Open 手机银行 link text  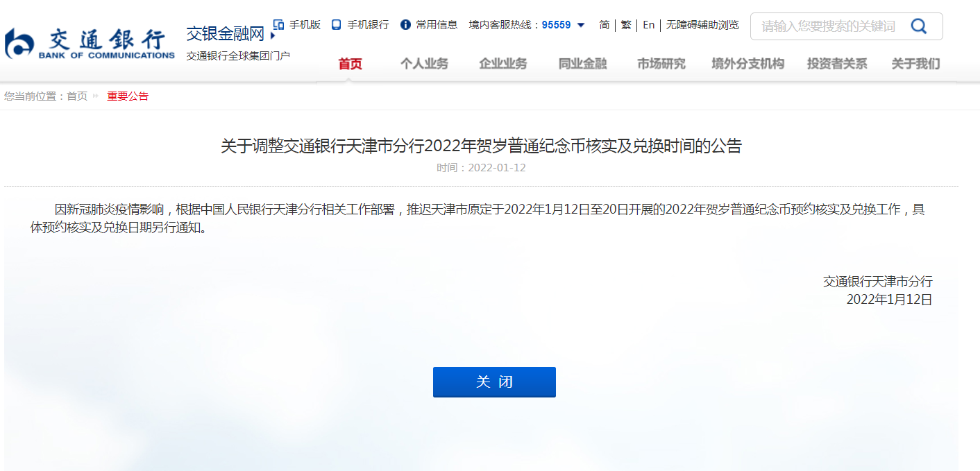368,25
